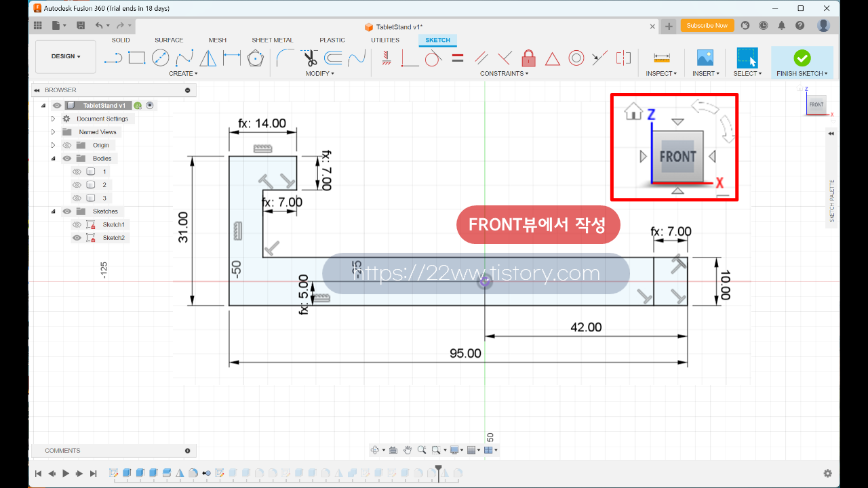This screenshot has width=868, height=488.
Task: Toggle the TabletStand v1 activate radio button
Action: coord(150,106)
